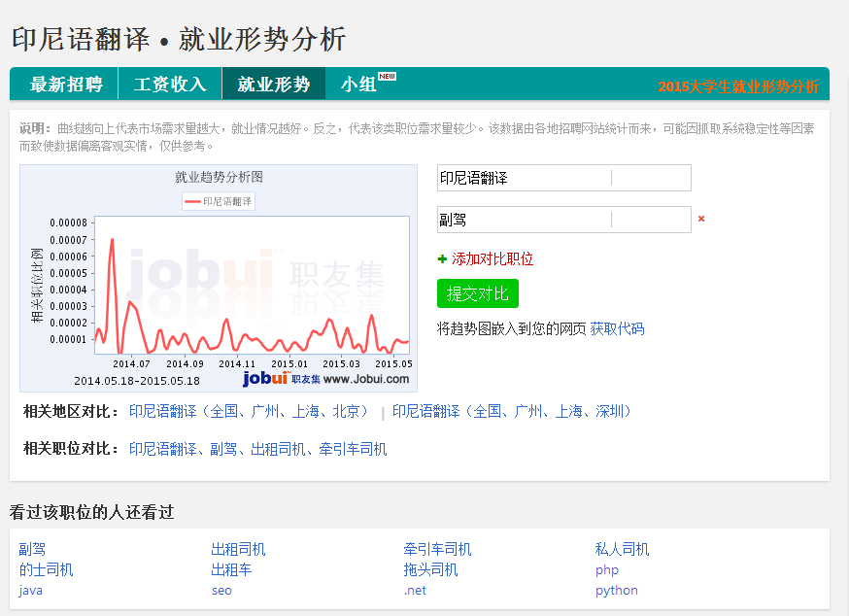Click the 私人司机 related job link
849x616 pixels.
(622, 549)
